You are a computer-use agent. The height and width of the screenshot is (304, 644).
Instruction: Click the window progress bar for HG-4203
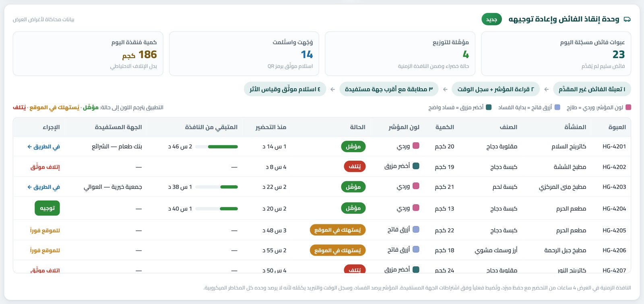[x=217, y=187]
